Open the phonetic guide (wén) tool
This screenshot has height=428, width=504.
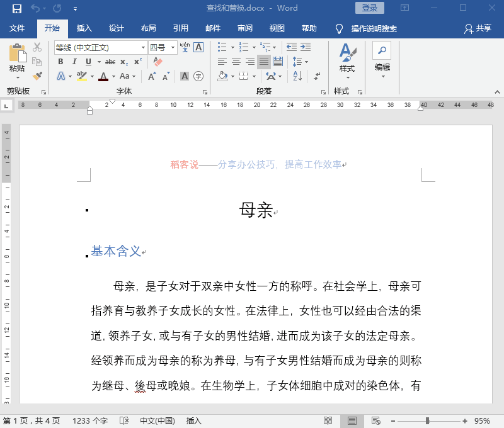click(185, 47)
